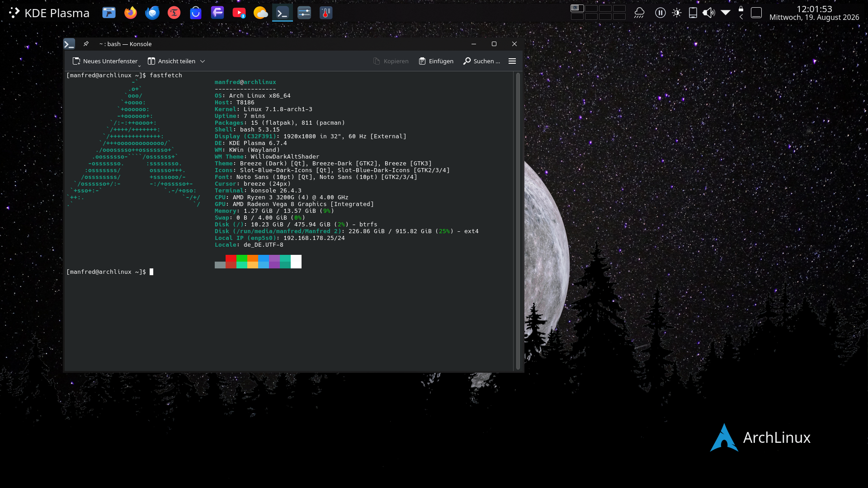
Task: Click the blue color block in the palette
Action: (264, 261)
